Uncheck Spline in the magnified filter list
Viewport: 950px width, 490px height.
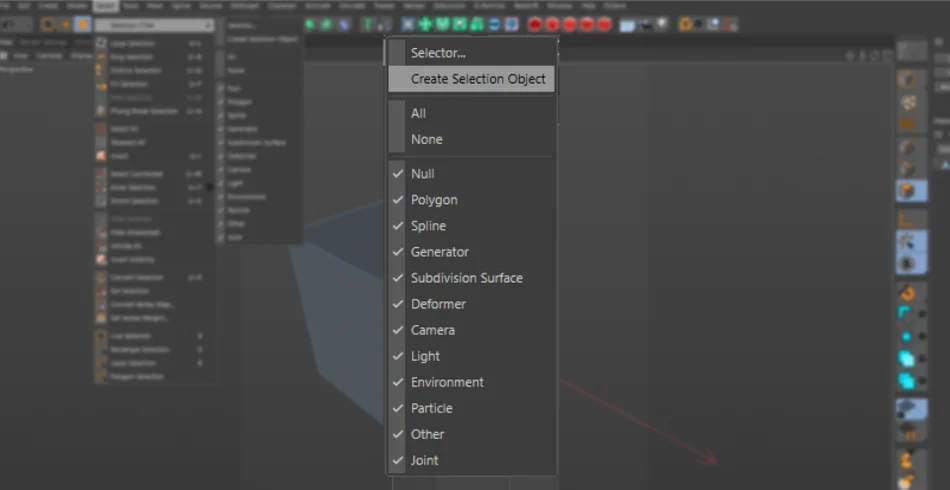pos(470,226)
